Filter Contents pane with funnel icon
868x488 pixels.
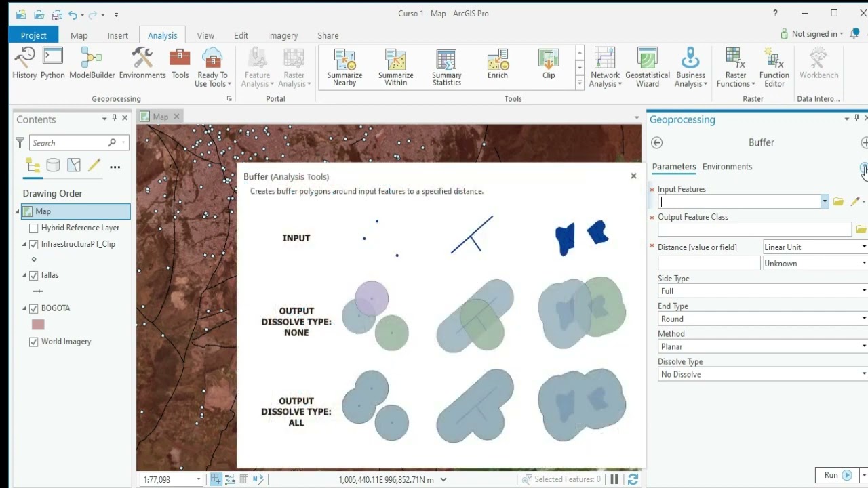(x=20, y=142)
